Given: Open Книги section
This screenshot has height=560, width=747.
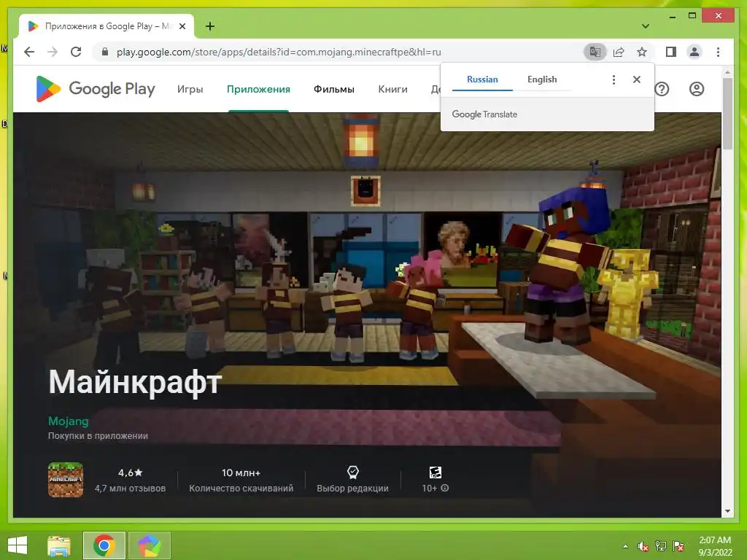Looking at the screenshot, I should [392, 89].
